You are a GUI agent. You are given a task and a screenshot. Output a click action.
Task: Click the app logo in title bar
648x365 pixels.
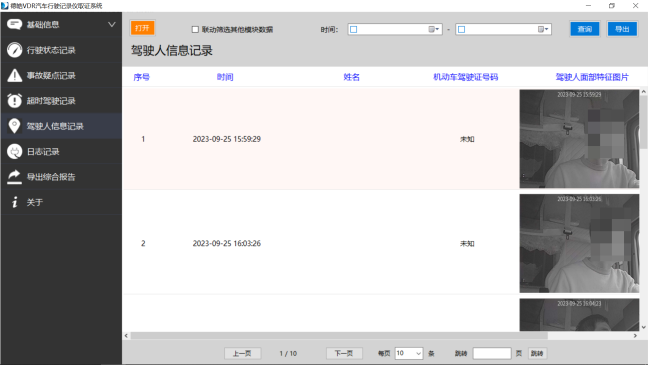click(x=5, y=6)
